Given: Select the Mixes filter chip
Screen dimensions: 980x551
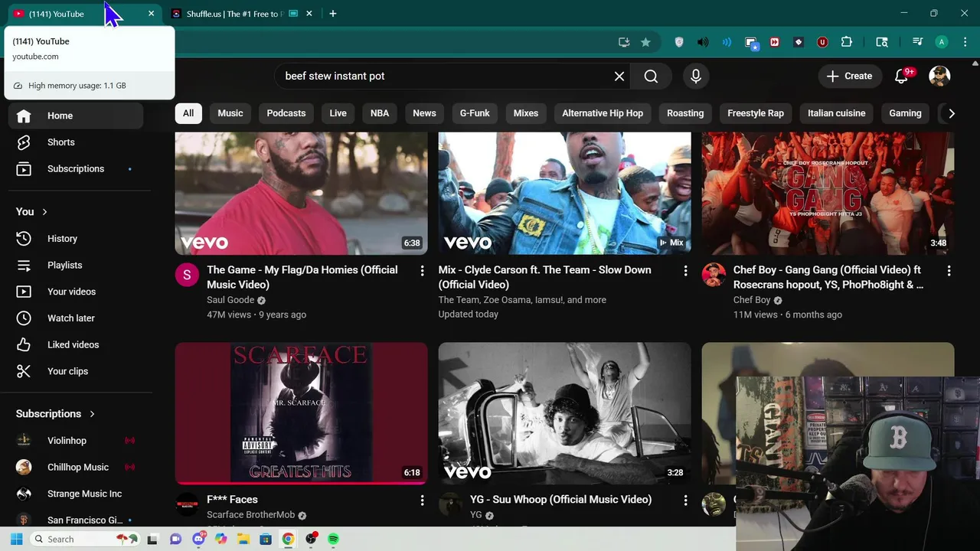Looking at the screenshot, I should (526, 113).
